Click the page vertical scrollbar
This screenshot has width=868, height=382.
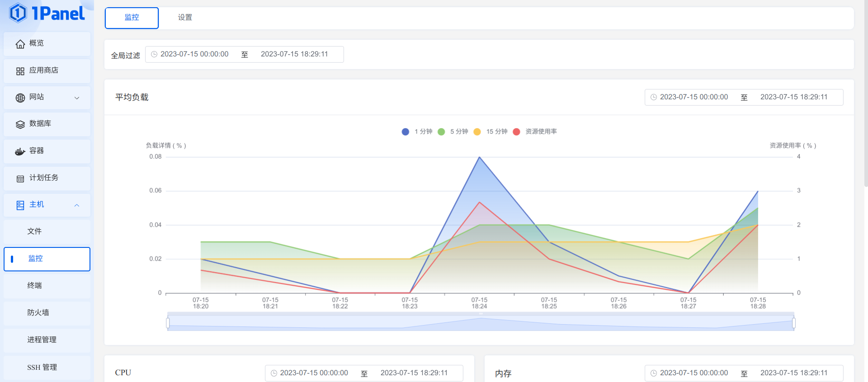click(866, 93)
